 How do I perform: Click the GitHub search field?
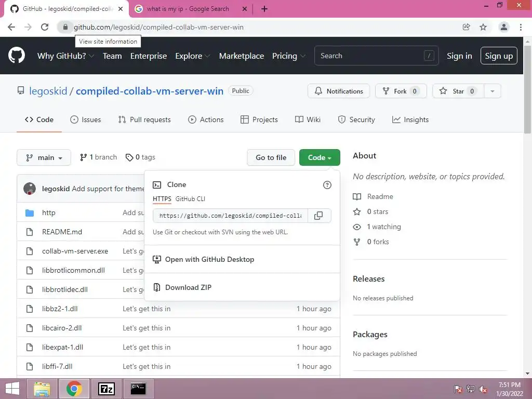376,56
